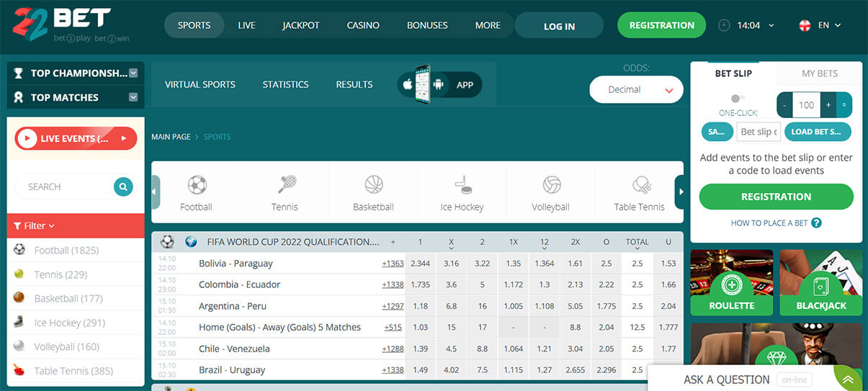Click the clock icon beside 14:04
Screen dimensions: 868x391
pyautogui.click(x=724, y=25)
